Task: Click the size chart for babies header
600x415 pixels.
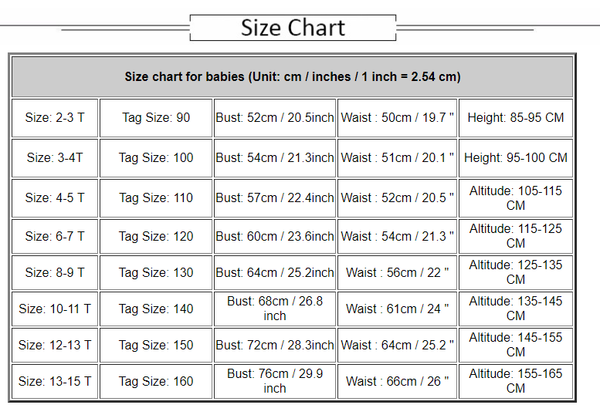Action: pyautogui.click(x=292, y=76)
